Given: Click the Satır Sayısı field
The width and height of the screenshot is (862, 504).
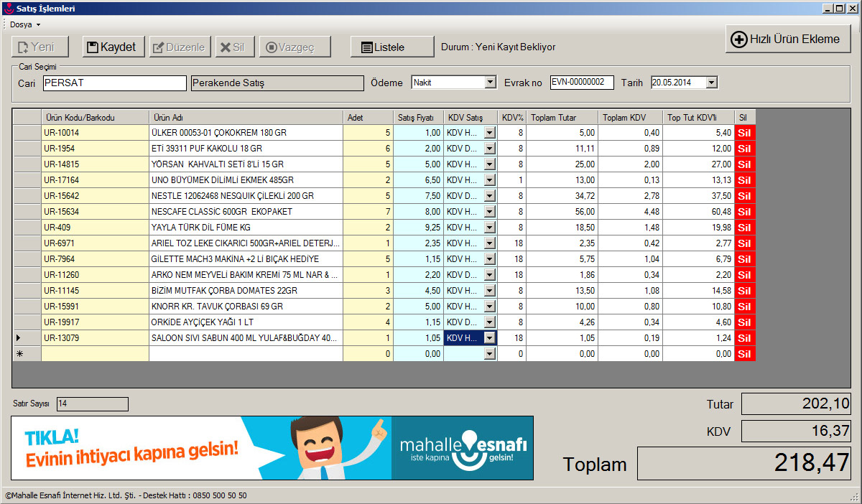Looking at the screenshot, I should pyautogui.click(x=92, y=404).
